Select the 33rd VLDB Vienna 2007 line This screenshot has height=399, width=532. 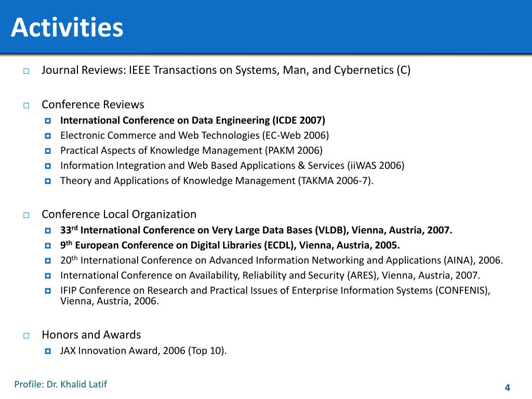pos(256,230)
